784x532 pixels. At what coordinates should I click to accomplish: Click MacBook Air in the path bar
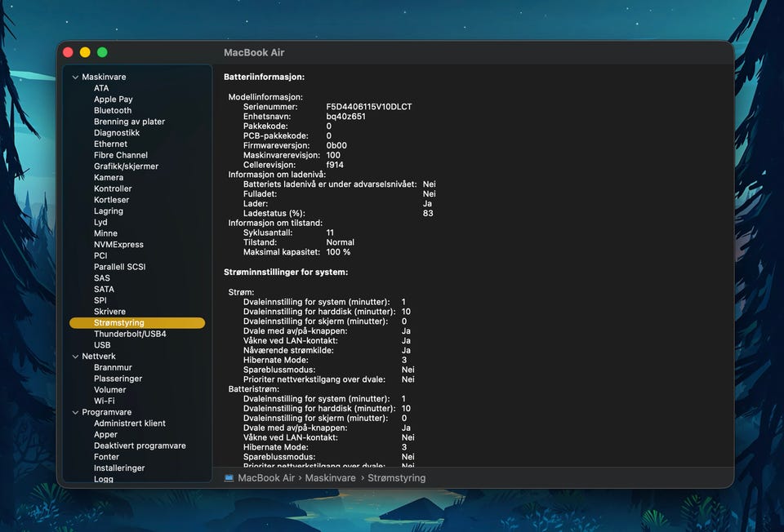point(266,478)
